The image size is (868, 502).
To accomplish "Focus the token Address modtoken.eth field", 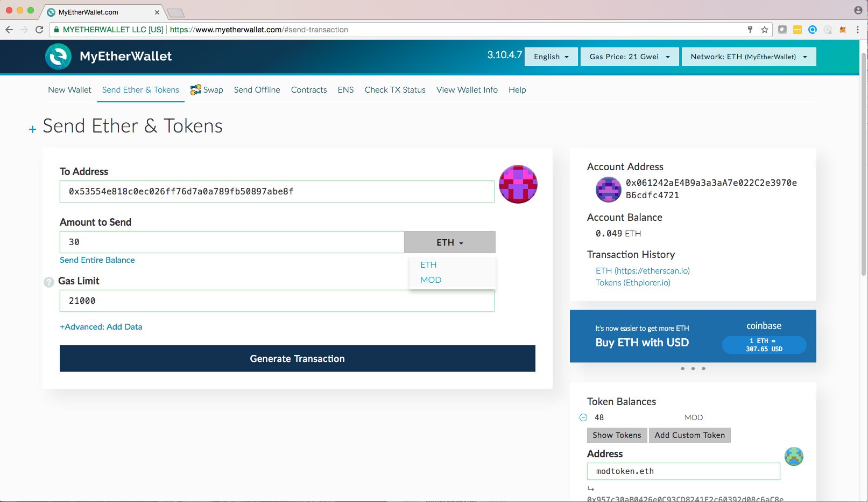I will pyautogui.click(x=683, y=471).
